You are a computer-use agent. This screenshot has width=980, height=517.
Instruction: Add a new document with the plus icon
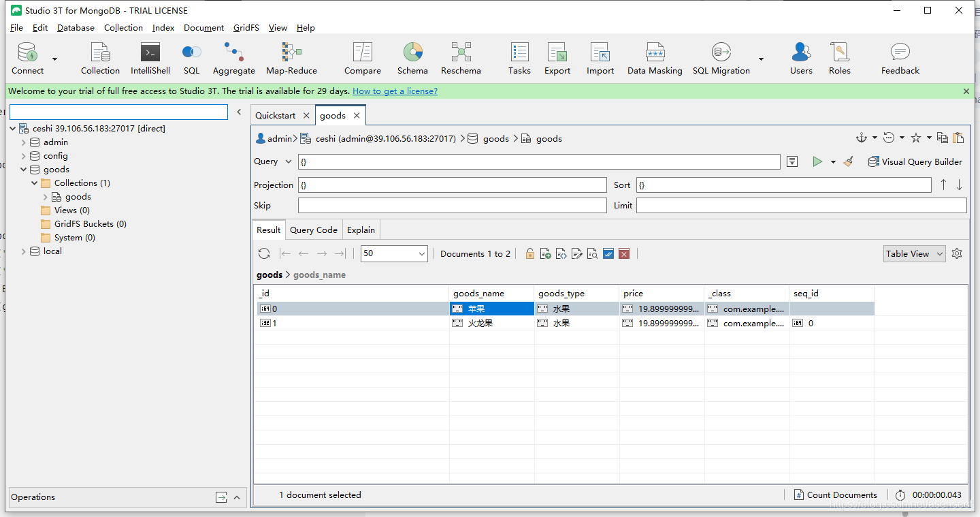(545, 253)
